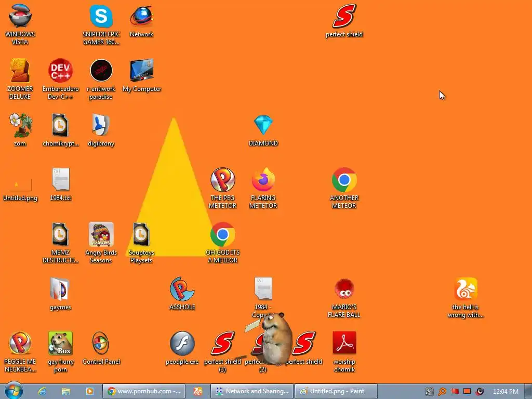
Task: Click the orange square tray icon
Action: tap(467, 392)
